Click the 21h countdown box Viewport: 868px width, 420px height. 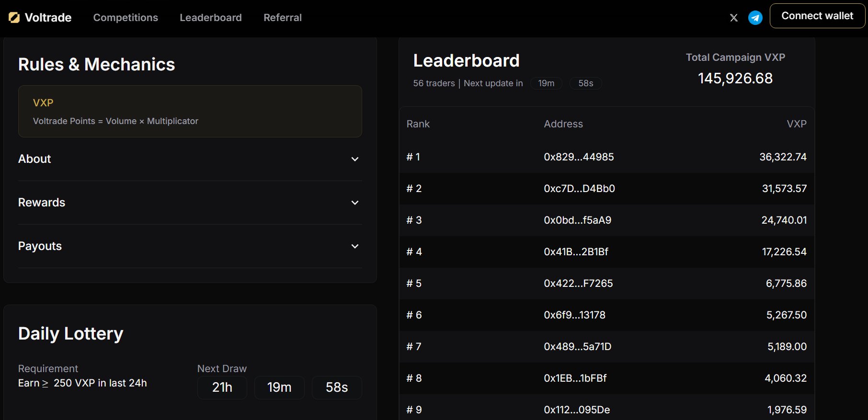pyautogui.click(x=222, y=387)
